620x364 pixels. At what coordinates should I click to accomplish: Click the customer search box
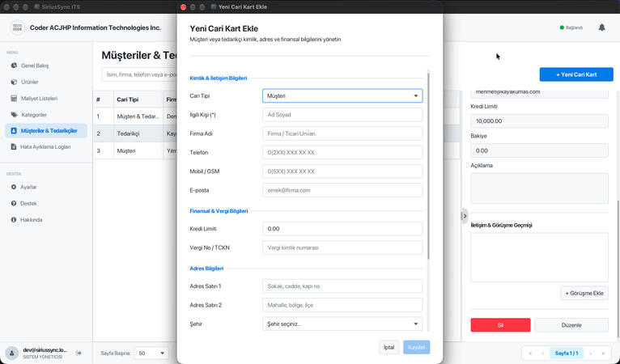(139, 74)
